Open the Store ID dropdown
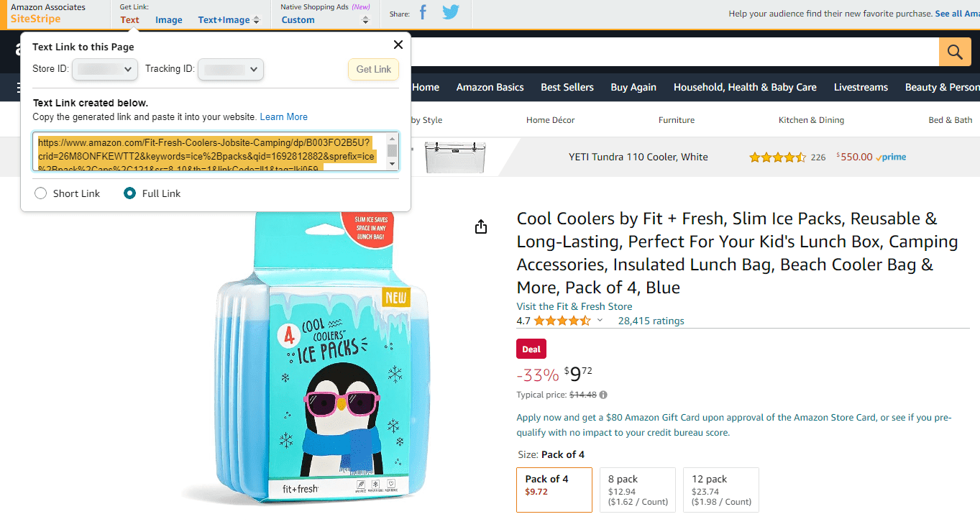This screenshot has height=527, width=980. 105,69
